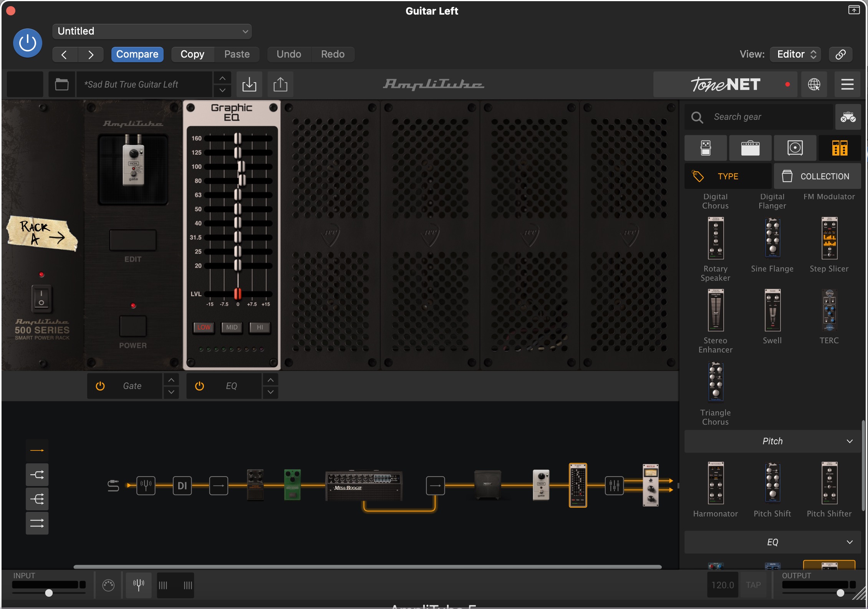Select the single serial signal chain routing

tap(37, 450)
